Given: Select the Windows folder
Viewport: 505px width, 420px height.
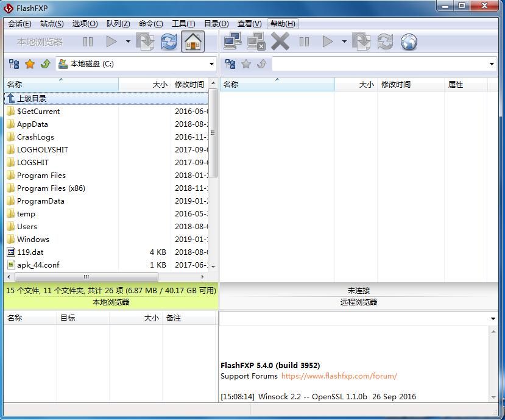Looking at the screenshot, I should (33, 240).
